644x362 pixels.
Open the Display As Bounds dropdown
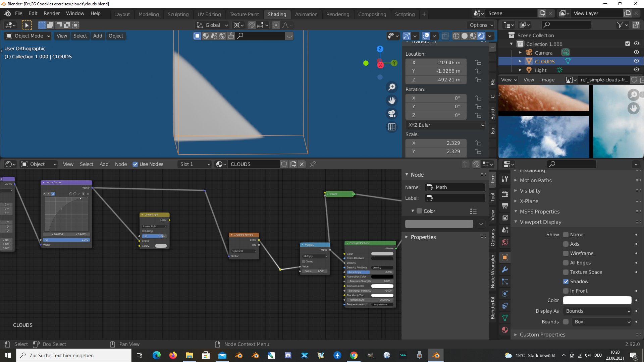coord(598,311)
